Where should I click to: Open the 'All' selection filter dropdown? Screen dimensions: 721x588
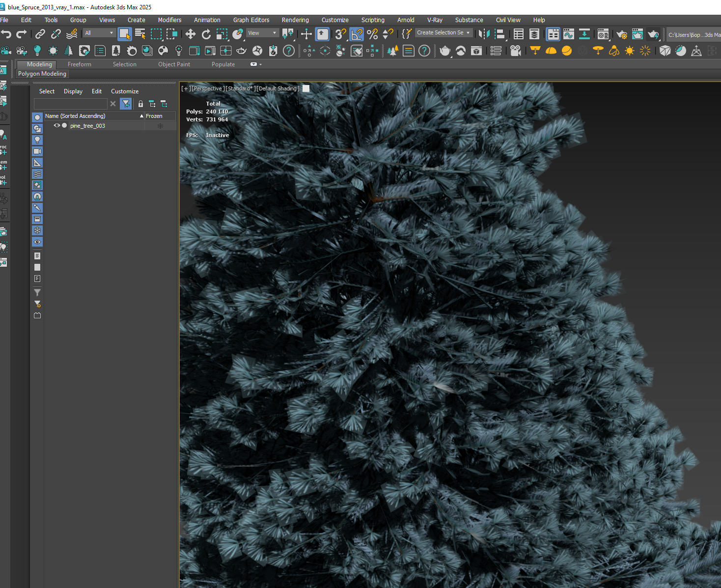coord(99,33)
